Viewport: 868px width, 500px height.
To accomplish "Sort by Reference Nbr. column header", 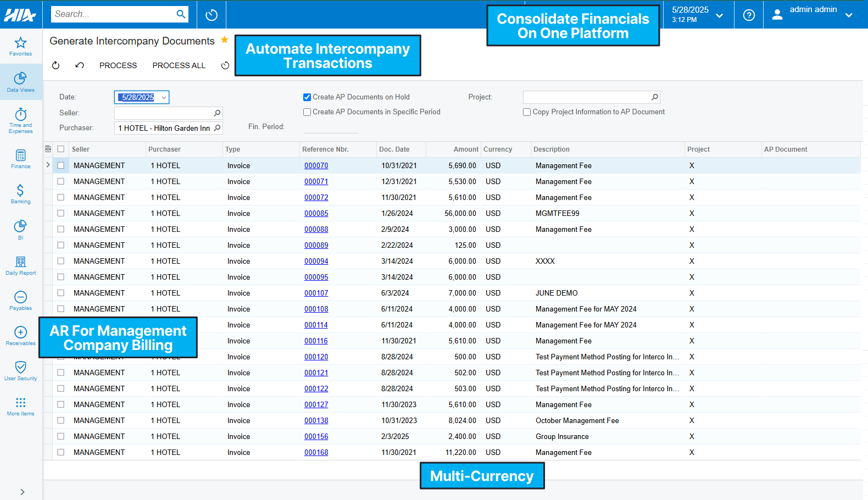I will pyautogui.click(x=325, y=149).
